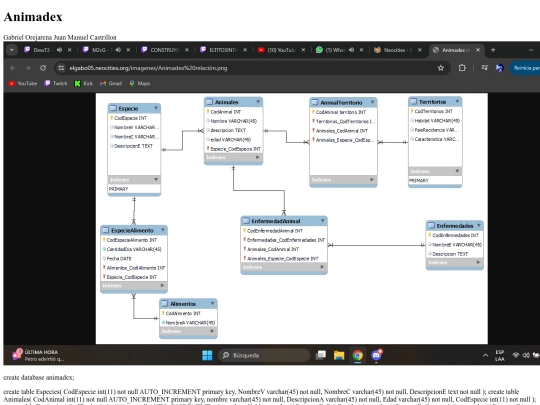540x405 pixels.
Task: Open the Windows Start menu icon
Action: (x=207, y=355)
